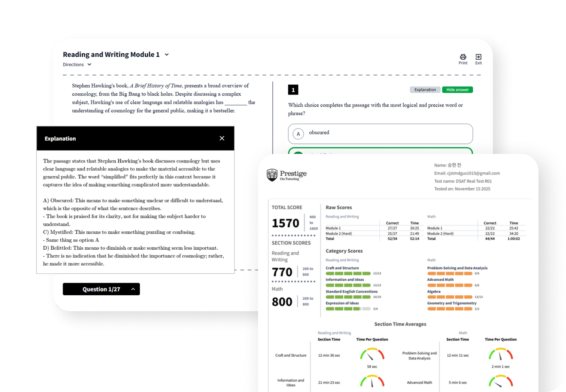Click the 10/10 category score value
This screenshot has height=392, width=566.
[377, 297]
